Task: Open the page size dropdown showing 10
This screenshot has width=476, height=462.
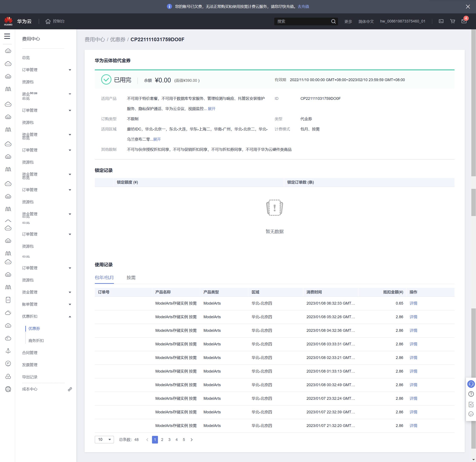Action: click(104, 440)
